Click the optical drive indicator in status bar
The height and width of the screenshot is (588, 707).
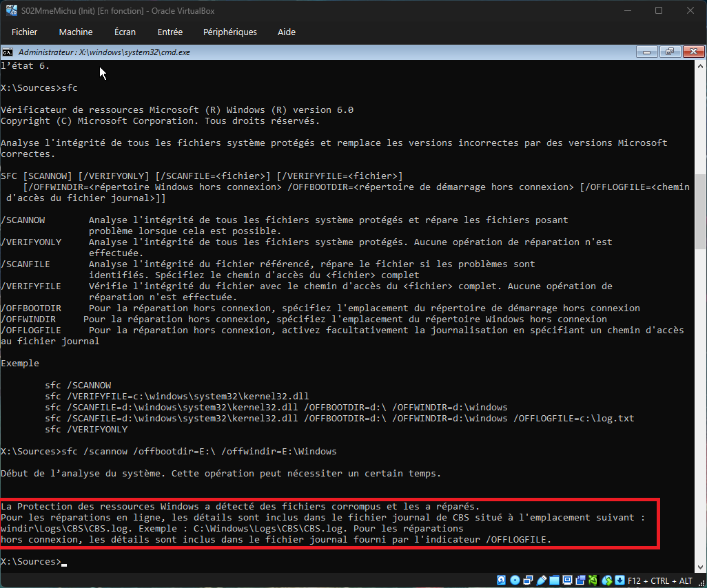[515, 580]
